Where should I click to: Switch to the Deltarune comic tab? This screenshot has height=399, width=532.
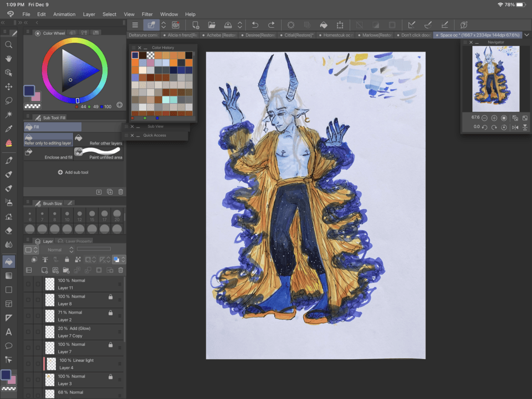coord(143,35)
